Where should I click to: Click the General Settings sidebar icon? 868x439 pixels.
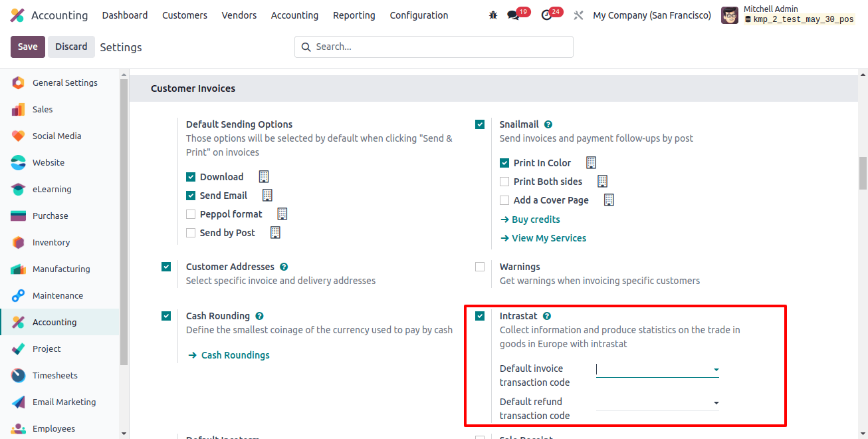(x=19, y=83)
